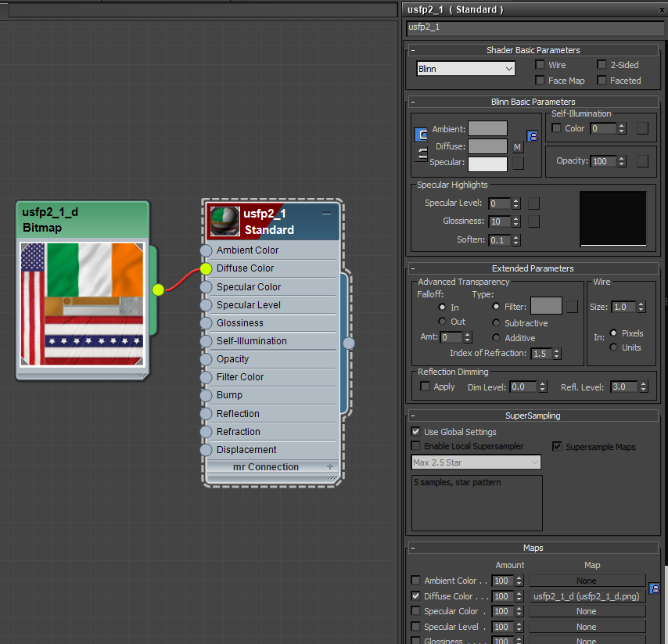The width and height of the screenshot is (668, 644).
Task: Click the map shortcut square next to Glossiness
Action: coord(535,221)
